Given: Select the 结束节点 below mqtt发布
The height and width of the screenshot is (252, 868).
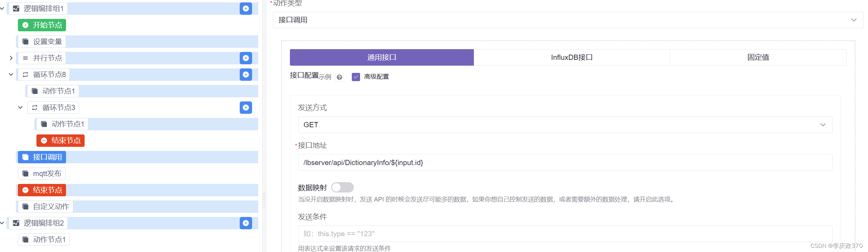Looking at the screenshot, I should click(x=42, y=190).
